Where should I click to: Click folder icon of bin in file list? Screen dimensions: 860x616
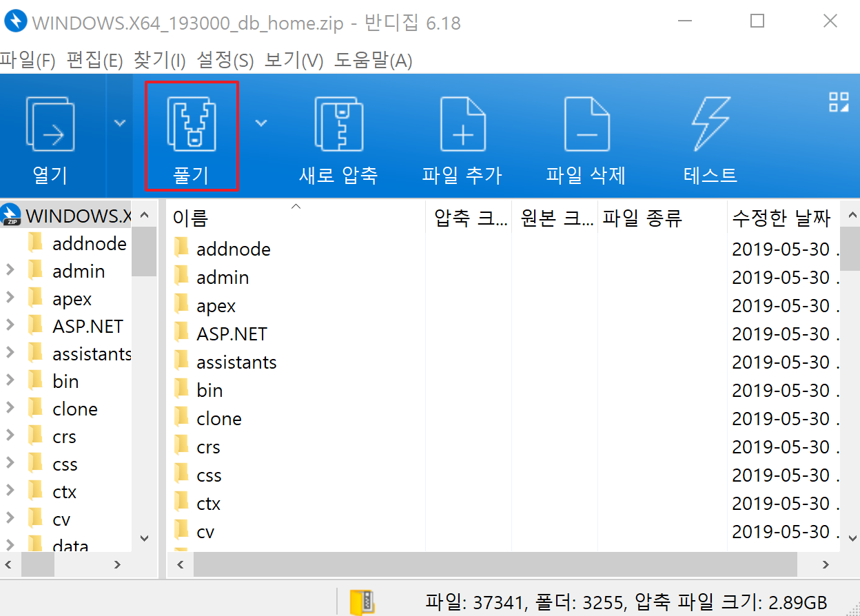click(x=181, y=390)
